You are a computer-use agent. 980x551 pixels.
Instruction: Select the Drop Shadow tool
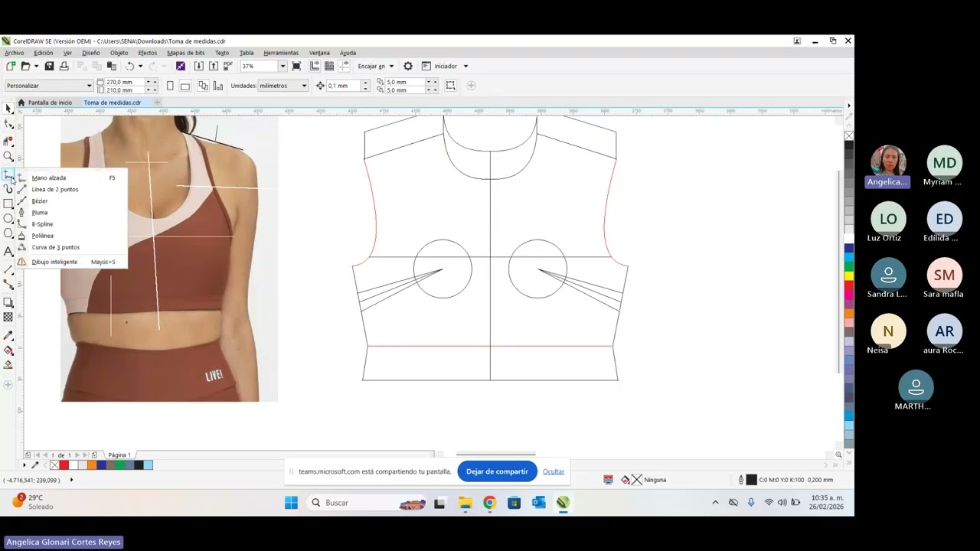point(8,302)
